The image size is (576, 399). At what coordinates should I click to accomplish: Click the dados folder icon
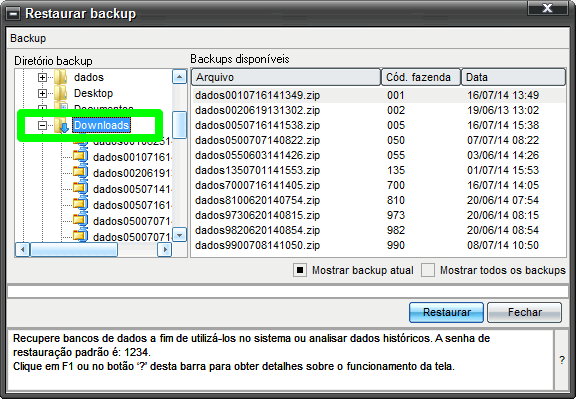point(61,77)
